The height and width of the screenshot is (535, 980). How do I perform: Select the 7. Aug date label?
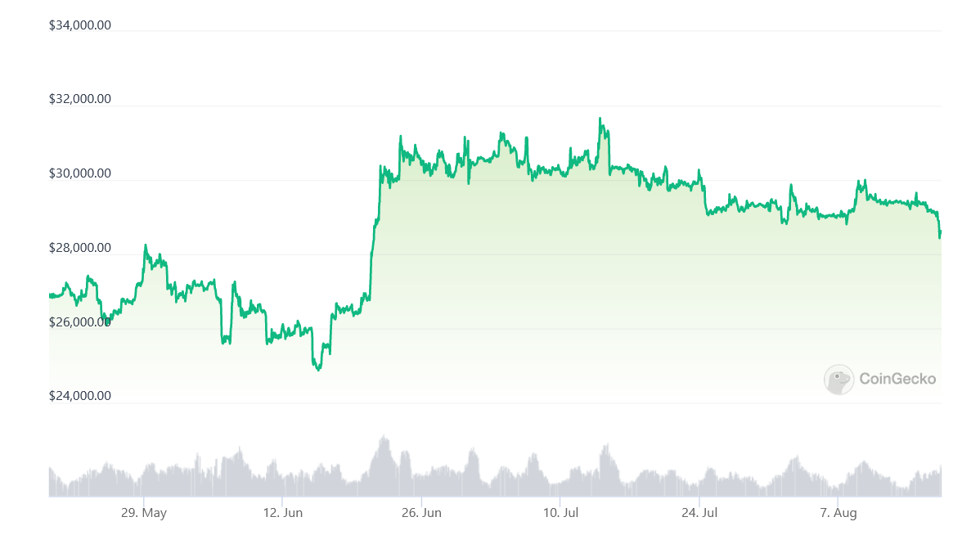838,513
